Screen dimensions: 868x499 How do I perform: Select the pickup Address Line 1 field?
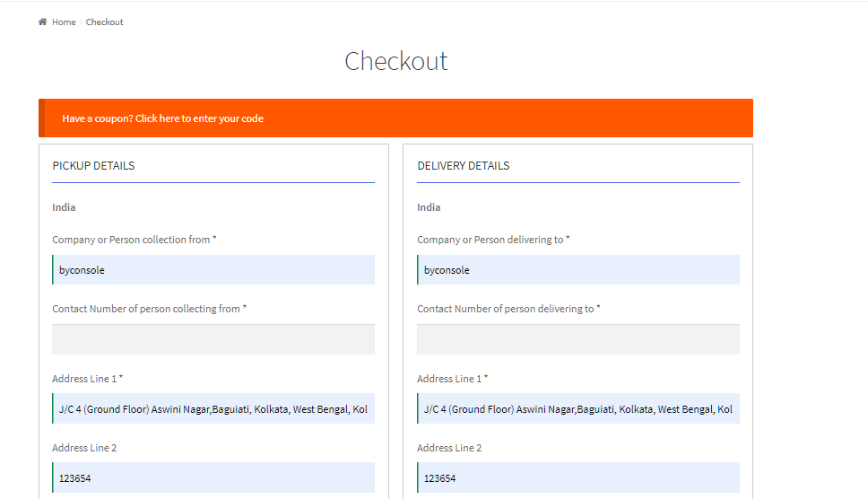[213, 408]
